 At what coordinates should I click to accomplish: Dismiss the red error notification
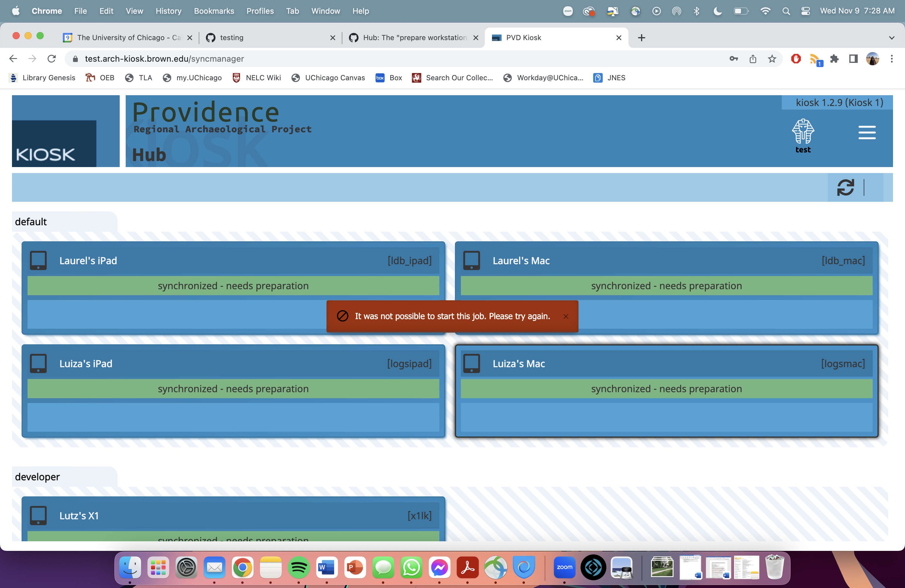[x=566, y=316]
